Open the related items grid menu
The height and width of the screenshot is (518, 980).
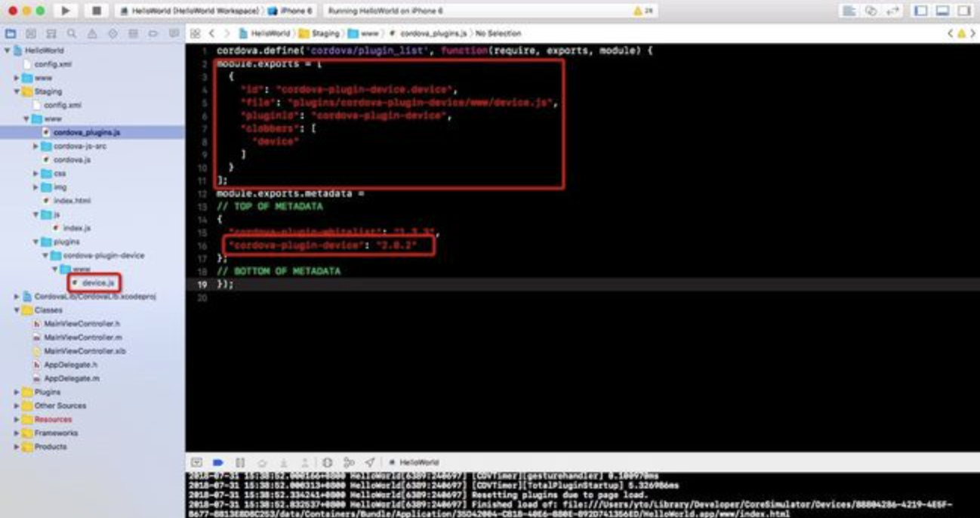pos(195,34)
